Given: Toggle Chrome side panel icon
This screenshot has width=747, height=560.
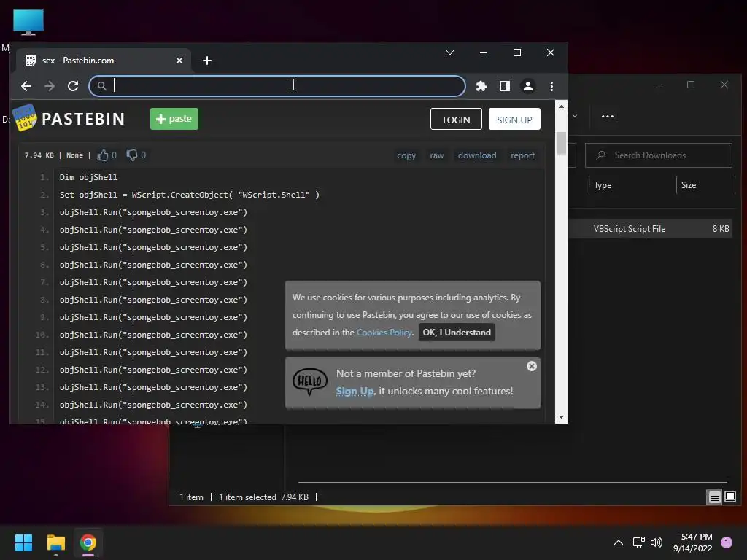Looking at the screenshot, I should click(x=505, y=86).
